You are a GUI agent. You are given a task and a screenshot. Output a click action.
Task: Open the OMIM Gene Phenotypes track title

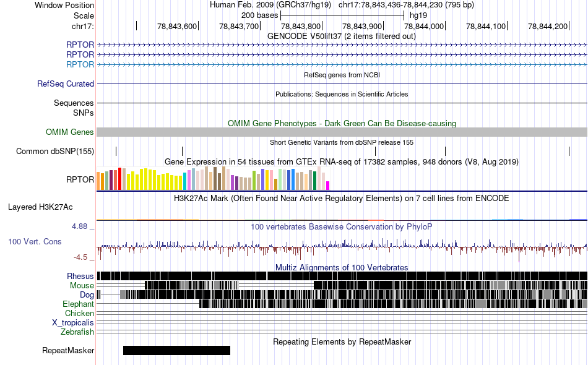(x=342, y=123)
